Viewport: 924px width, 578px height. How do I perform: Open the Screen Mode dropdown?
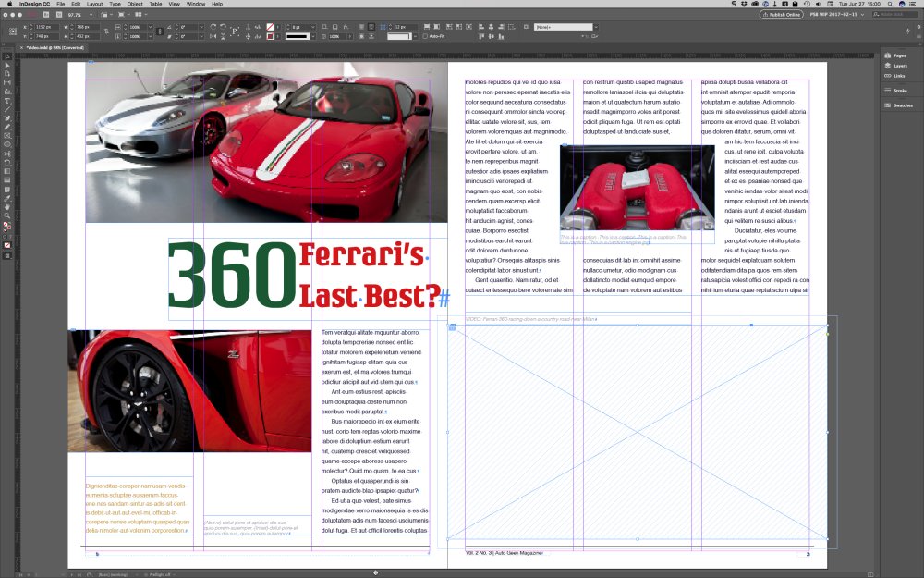(x=122, y=14)
